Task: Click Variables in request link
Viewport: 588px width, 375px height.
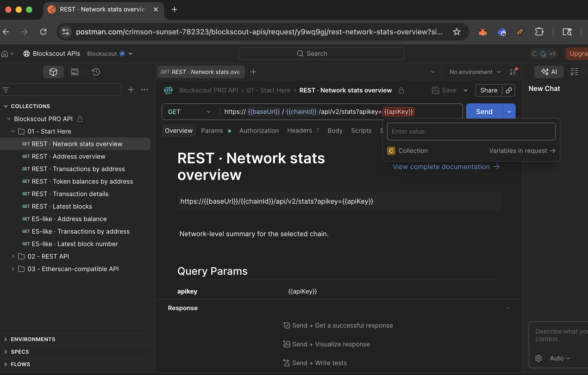Action: tap(522, 151)
